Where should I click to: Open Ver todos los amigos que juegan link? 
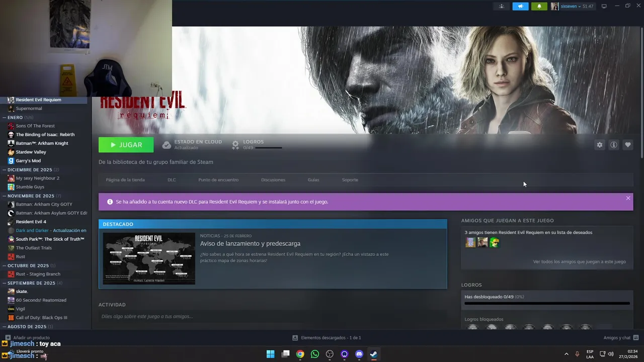pos(580,261)
